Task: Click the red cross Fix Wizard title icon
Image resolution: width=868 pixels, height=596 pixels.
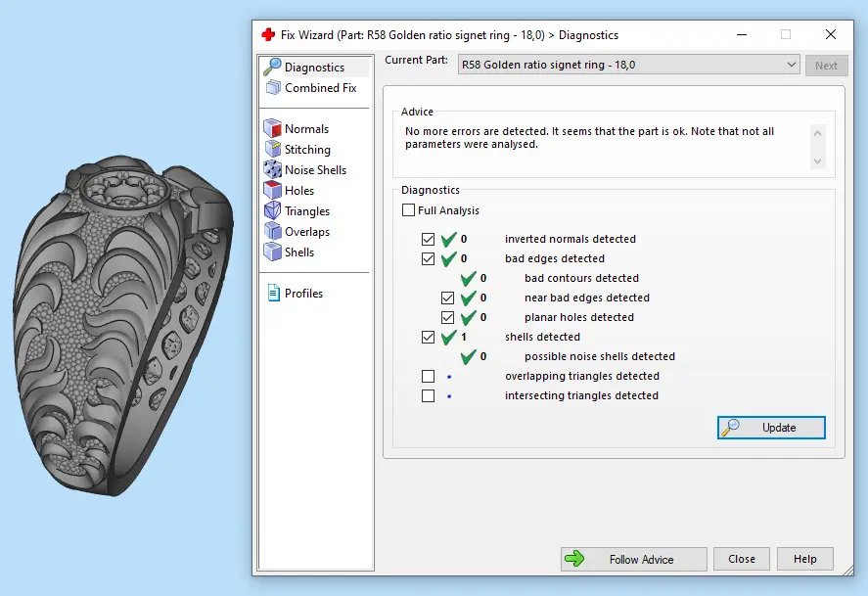Action: coord(268,35)
